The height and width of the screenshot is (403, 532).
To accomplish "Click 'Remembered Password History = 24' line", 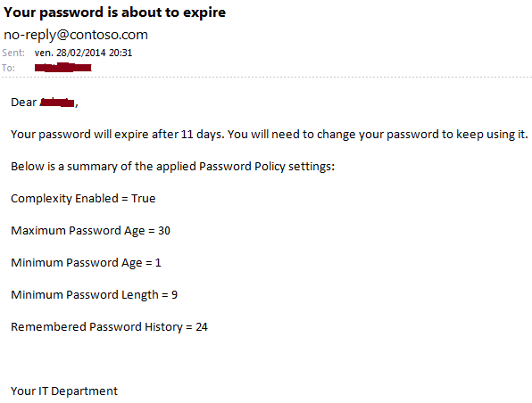I will (109, 327).
